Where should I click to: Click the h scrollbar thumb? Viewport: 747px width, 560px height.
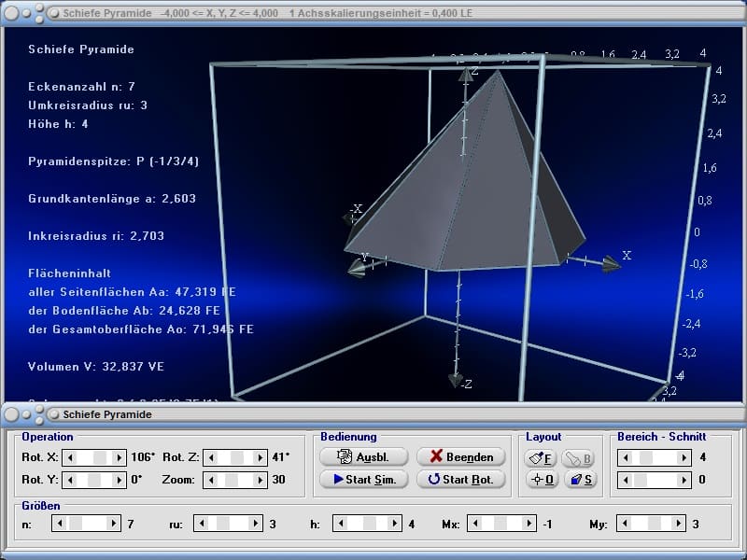tap(370, 524)
